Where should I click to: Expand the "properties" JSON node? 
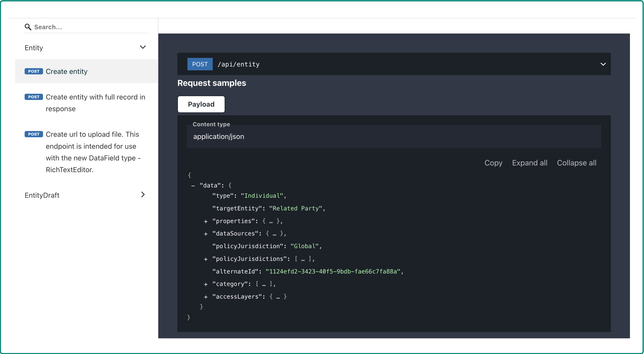pos(206,221)
